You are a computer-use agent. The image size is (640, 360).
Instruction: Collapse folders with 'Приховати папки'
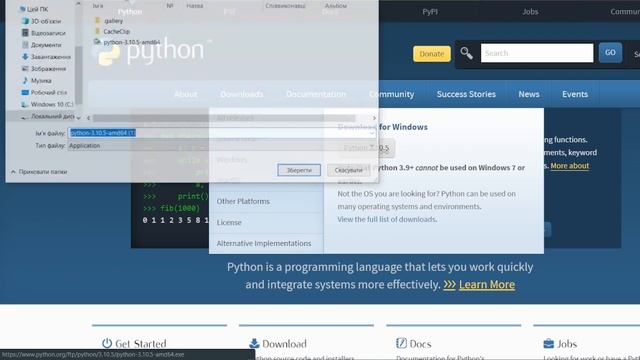coord(39,172)
